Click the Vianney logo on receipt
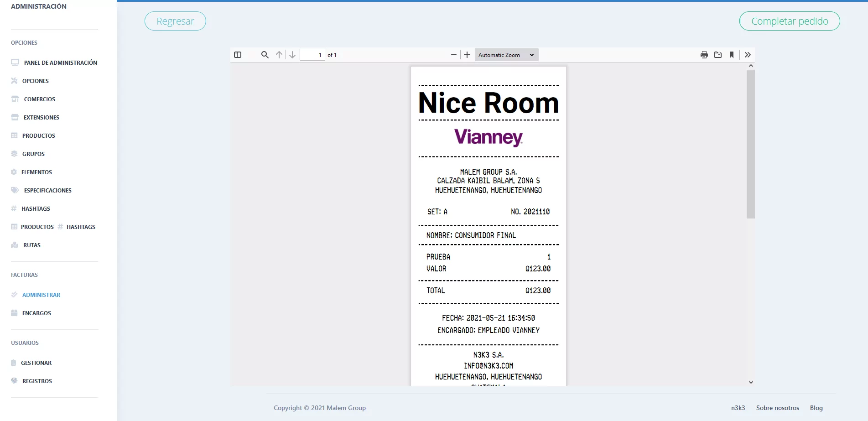 [x=489, y=137]
